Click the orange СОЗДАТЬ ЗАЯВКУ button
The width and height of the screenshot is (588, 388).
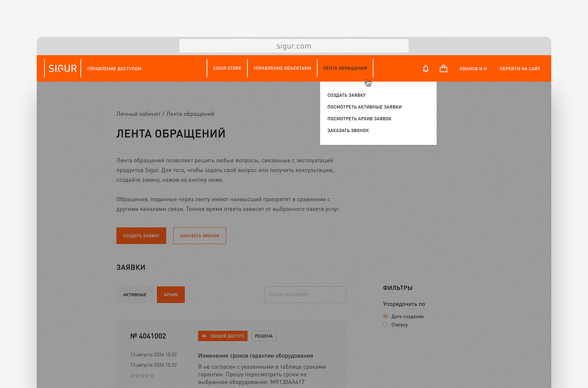coord(141,236)
